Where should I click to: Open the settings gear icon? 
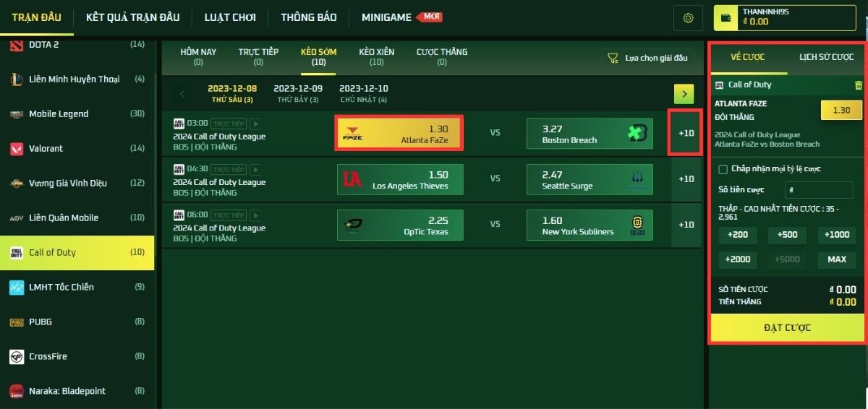click(688, 18)
